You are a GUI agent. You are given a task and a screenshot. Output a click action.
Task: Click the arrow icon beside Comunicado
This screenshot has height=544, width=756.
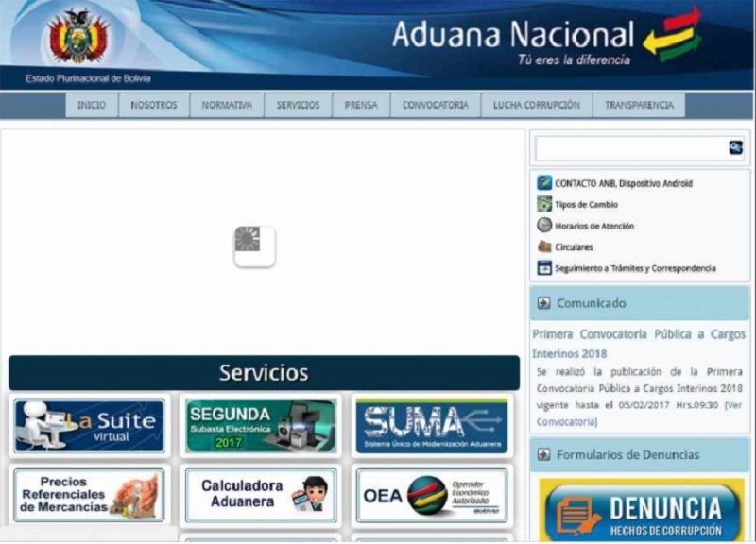pos(544,303)
